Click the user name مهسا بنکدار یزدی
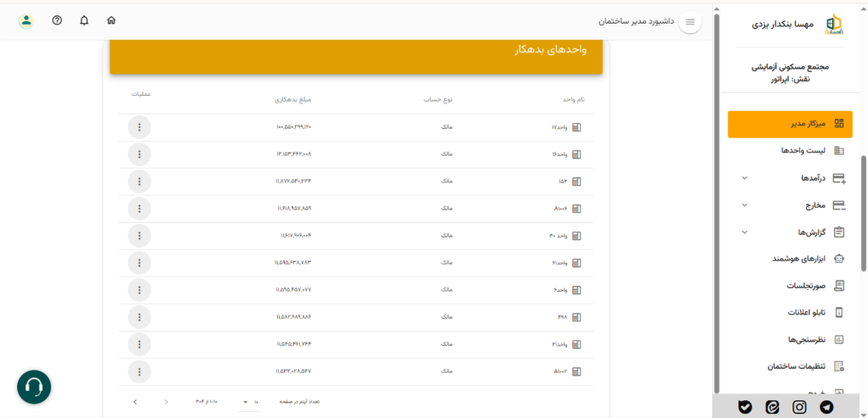 (x=782, y=25)
